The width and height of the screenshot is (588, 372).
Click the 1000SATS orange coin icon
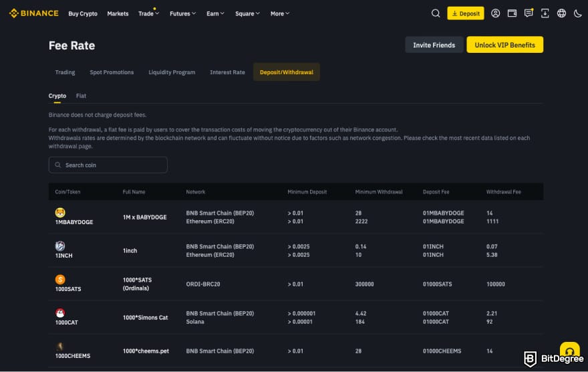pos(60,279)
